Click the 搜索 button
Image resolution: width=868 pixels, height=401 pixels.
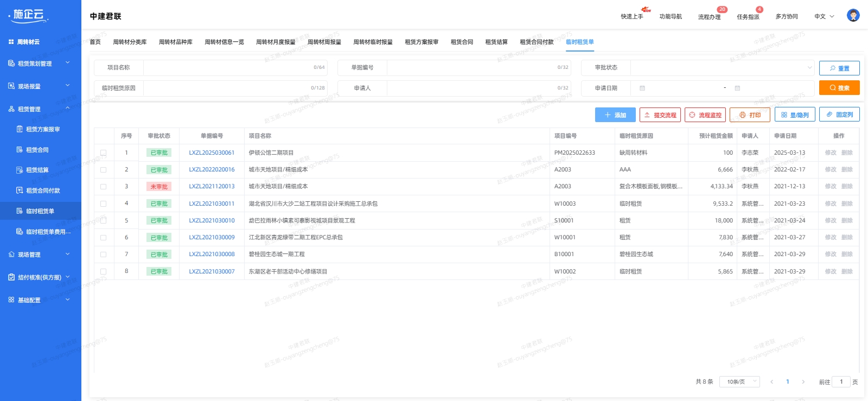(839, 88)
